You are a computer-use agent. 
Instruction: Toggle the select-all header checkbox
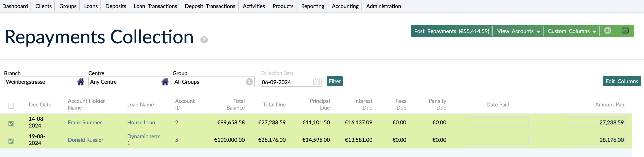11,106
